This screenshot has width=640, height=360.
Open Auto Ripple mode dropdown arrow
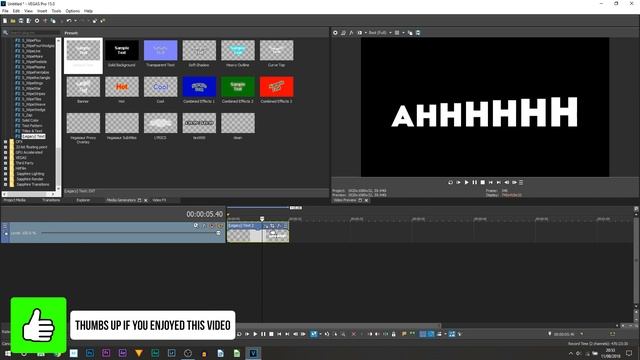[x=445, y=334]
